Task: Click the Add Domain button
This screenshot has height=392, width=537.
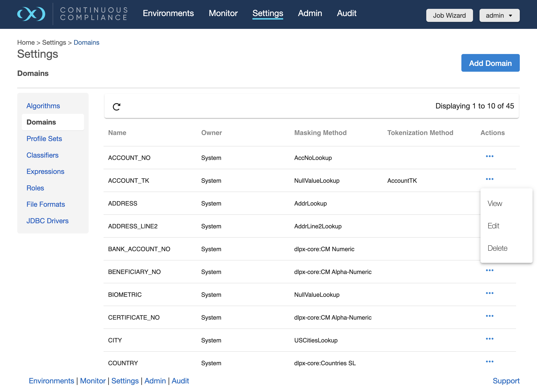Action: [490, 63]
